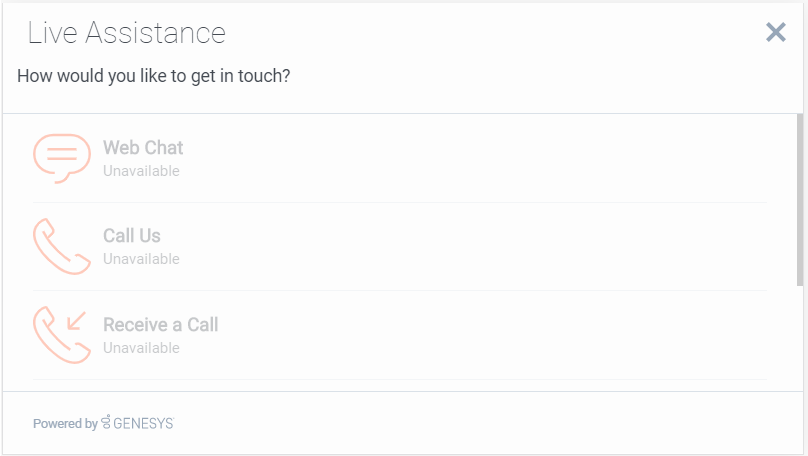Viewport: 808px width, 456px height.
Task: Click the blank footer area right of GENESYS
Action: click(x=500, y=424)
